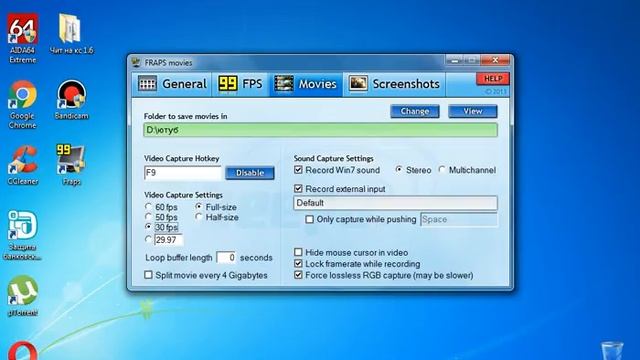The width and height of the screenshot is (640, 360).
Task: Click the General tab grid icon
Action: click(x=147, y=84)
